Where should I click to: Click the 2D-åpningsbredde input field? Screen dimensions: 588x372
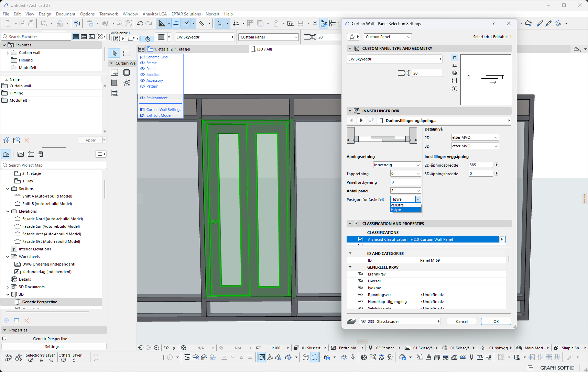[480, 165]
